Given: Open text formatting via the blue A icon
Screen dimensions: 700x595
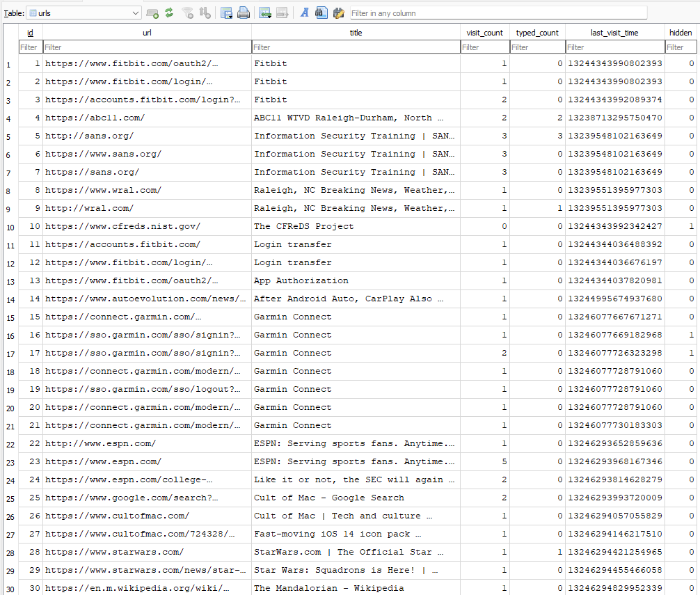Looking at the screenshot, I should [305, 13].
